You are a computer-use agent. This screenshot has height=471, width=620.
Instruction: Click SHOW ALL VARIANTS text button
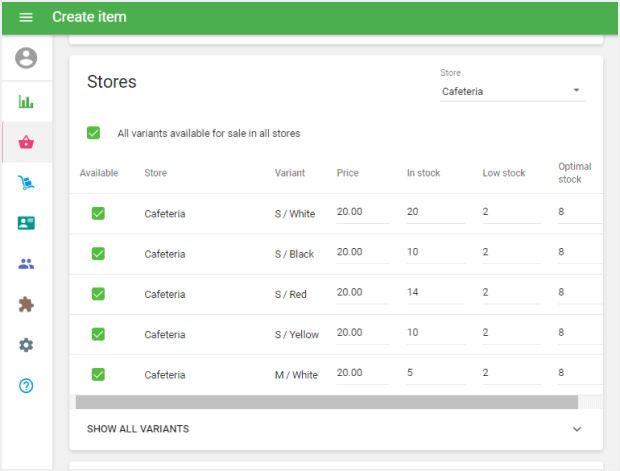(138, 429)
